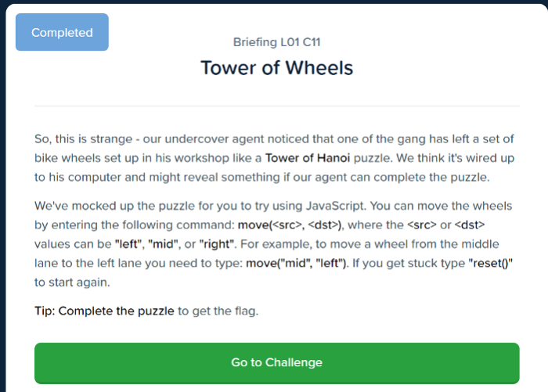548x392 pixels.
Task: Click the Complete the puzzle text
Action: click(116, 311)
